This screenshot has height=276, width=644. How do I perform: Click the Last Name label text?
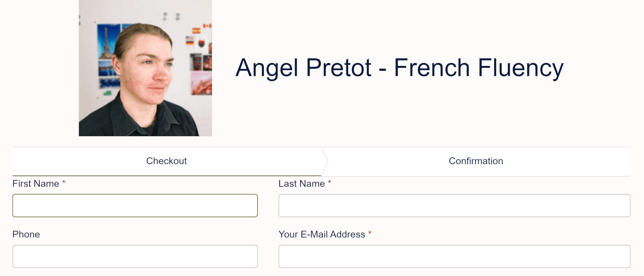pos(302,183)
